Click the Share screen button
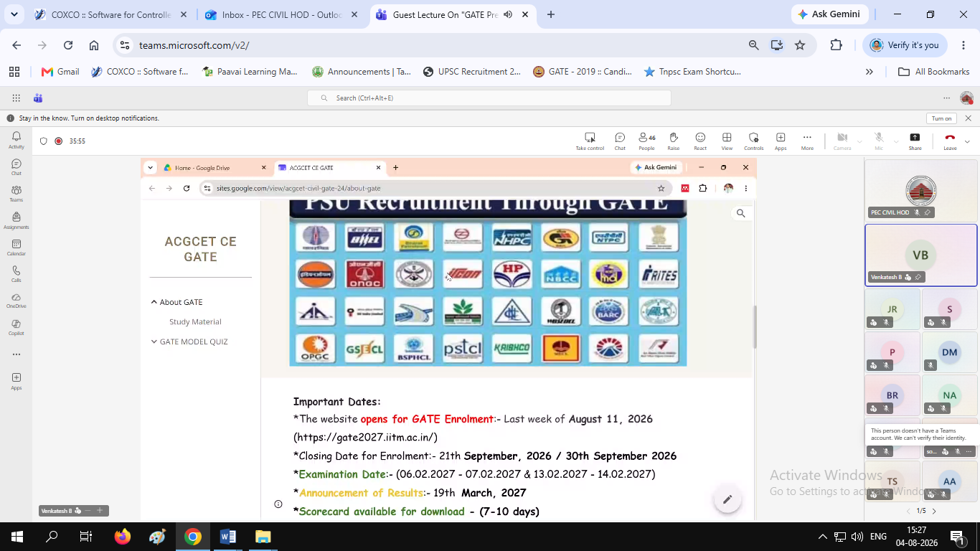The image size is (980, 551). click(x=915, y=141)
